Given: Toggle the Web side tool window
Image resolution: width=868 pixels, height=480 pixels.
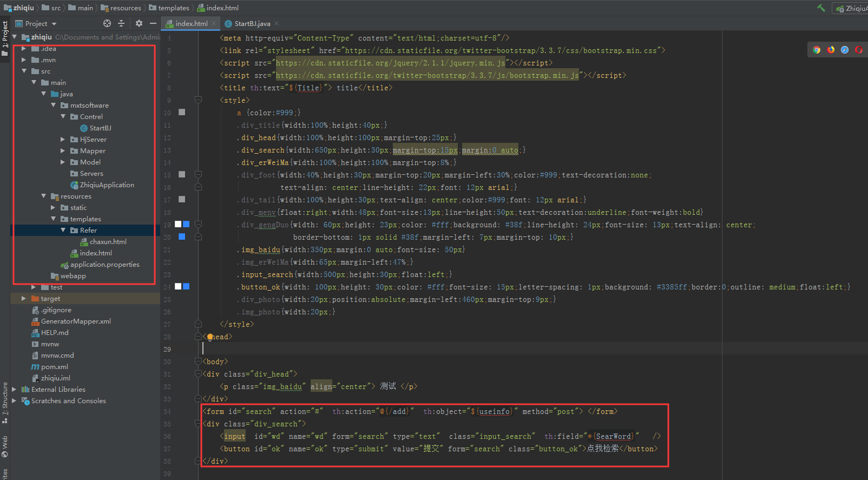Looking at the screenshot, I should [5, 446].
